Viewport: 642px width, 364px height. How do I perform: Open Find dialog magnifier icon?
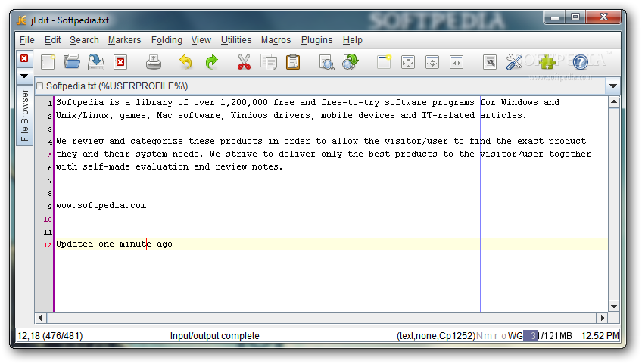327,62
